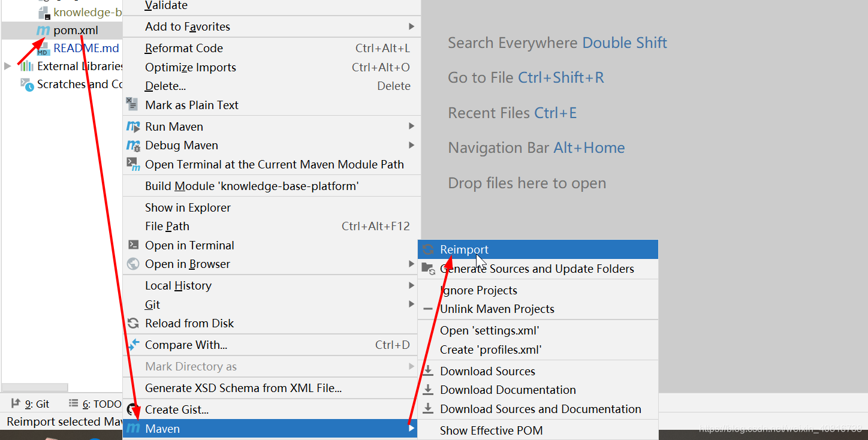The height and width of the screenshot is (440, 868).
Task: Choose Optimize Imports
Action: [272, 67]
